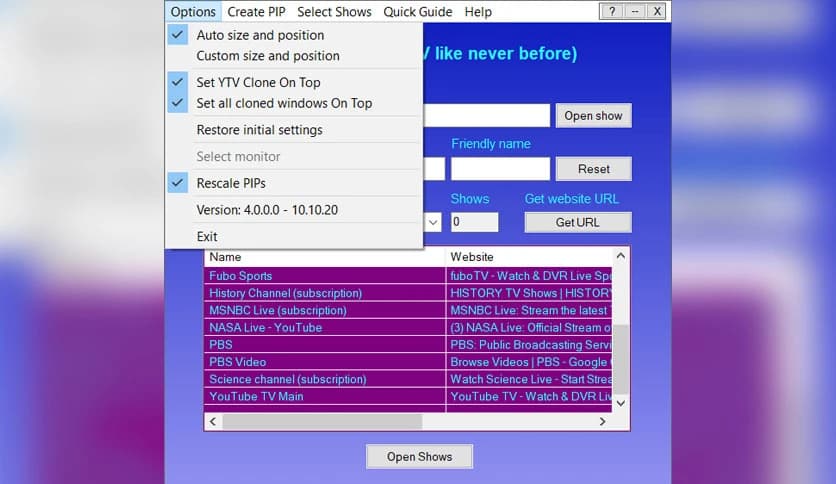Click fuboTV - Watch & DVR website cell
Image resolution: width=836 pixels, height=484 pixels.
[x=529, y=276]
